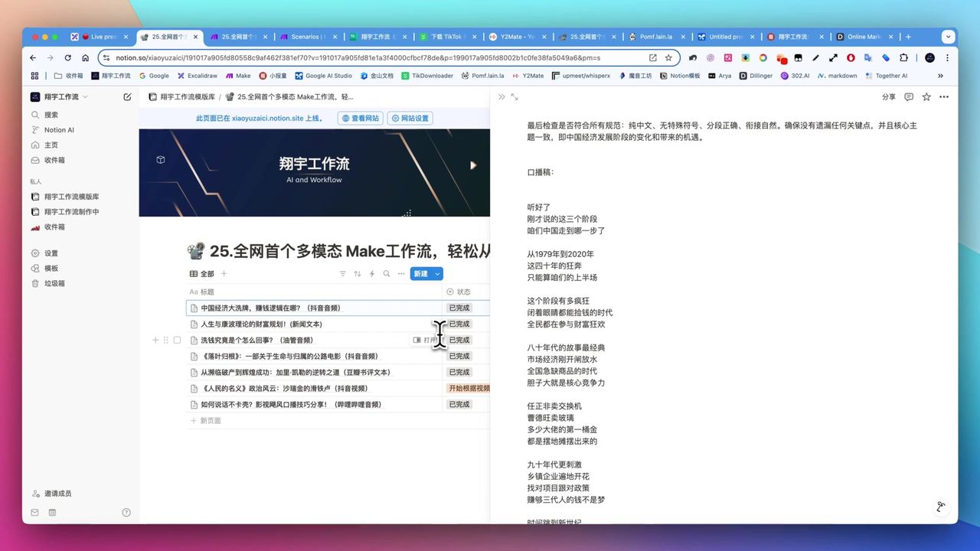Open comments via the speech bubble icon
This screenshot has width=980, height=551.
coord(908,96)
